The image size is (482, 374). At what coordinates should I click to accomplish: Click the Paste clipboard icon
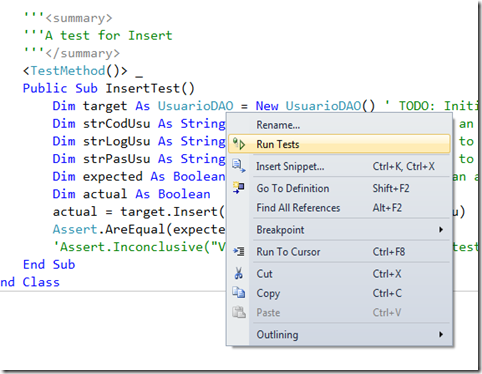[x=239, y=312]
